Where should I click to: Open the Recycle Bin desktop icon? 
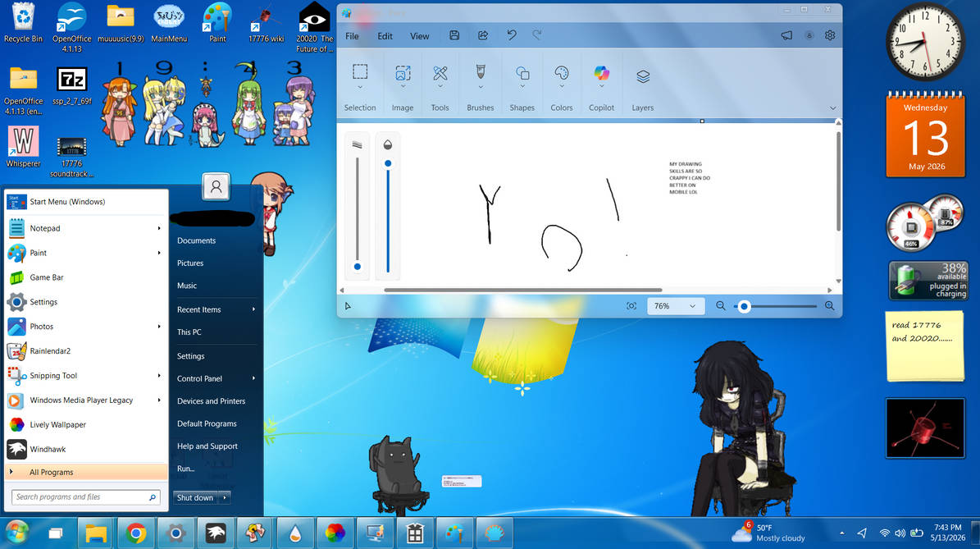[x=23, y=23]
